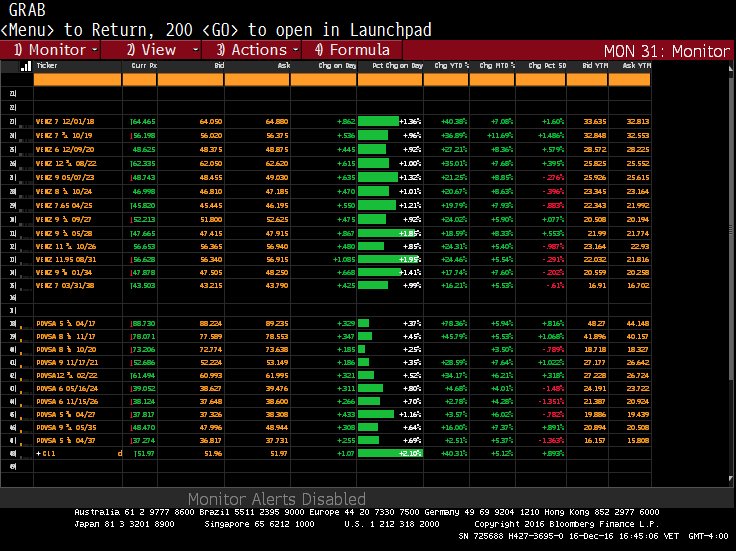Click the orange filter field under Ticker

[77, 80]
